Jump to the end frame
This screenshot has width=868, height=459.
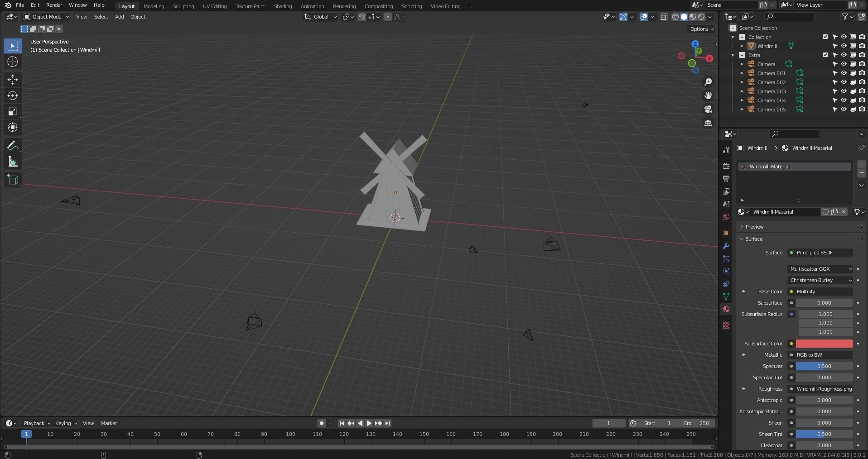point(387,423)
